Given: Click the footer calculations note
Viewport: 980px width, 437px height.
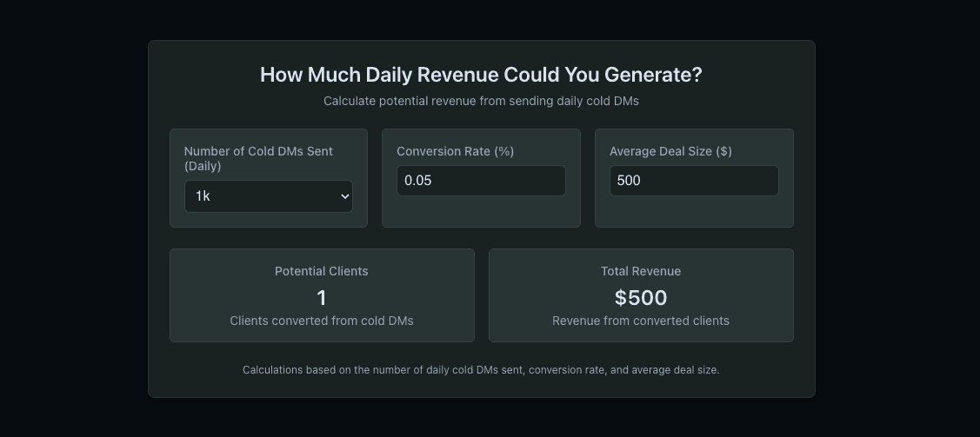Looking at the screenshot, I should [x=481, y=370].
